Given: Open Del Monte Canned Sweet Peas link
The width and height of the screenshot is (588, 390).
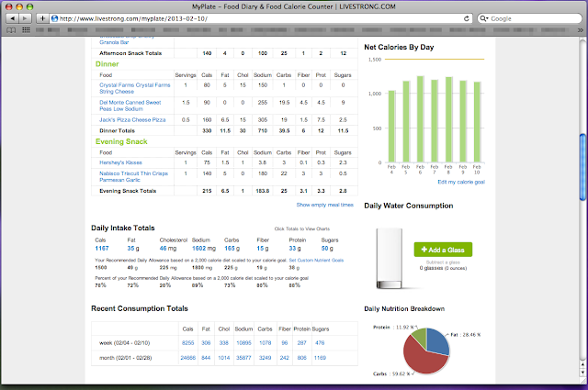Looking at the screenshot, I should pyautogui.click(x=130, y=106).
